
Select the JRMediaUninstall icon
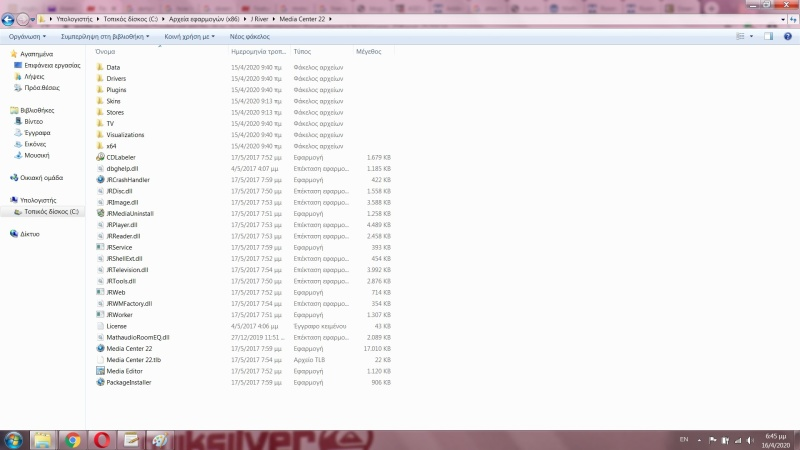coord(100,213)
